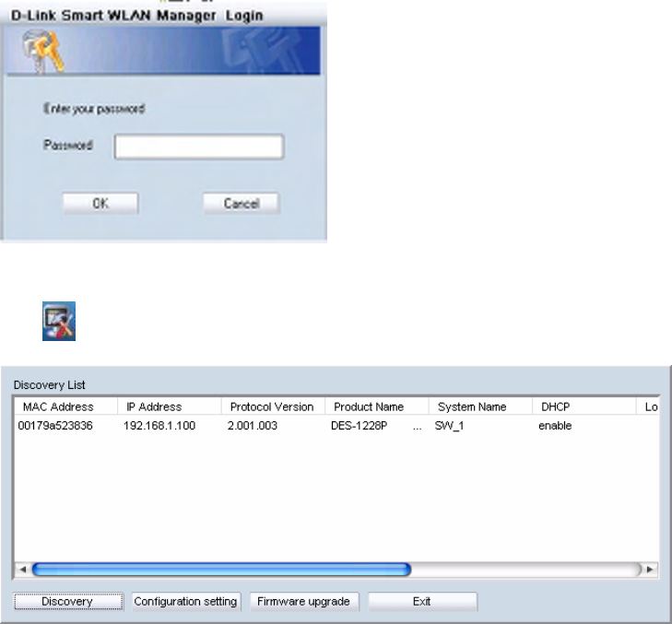
Task: Start the Discovery scan button
Action: pyautogui.click(x=68, y=601)
